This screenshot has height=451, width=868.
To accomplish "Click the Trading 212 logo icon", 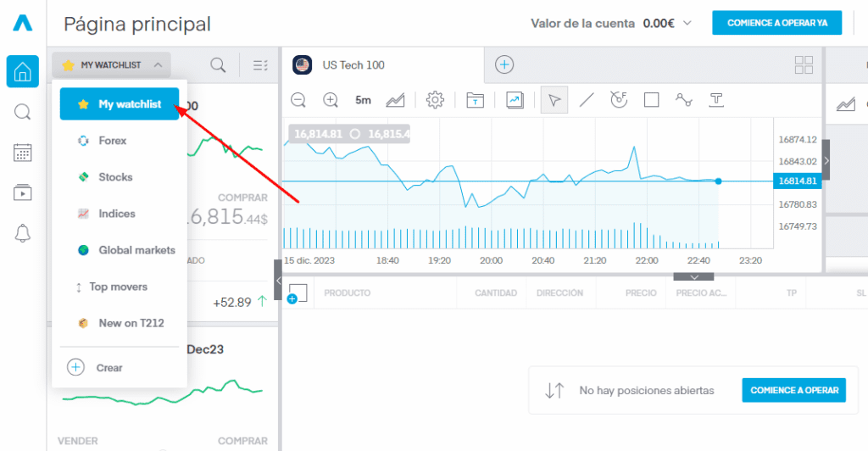I will pyautogui.click(x=23, y=23).
